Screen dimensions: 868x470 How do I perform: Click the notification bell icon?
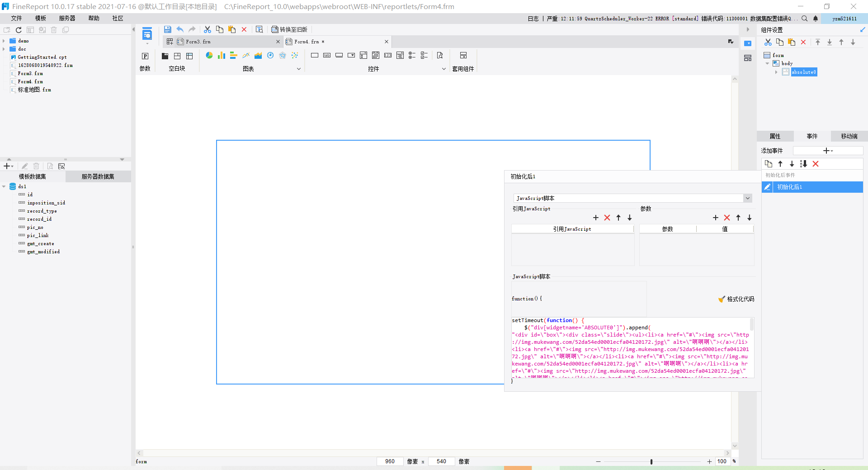click(x=816, y=19)
